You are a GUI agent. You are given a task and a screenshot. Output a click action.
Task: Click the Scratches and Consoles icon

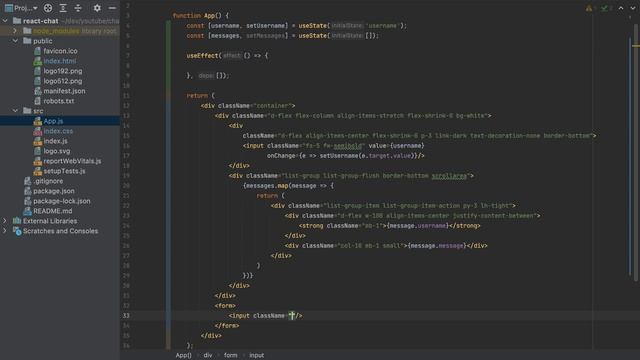17,231
